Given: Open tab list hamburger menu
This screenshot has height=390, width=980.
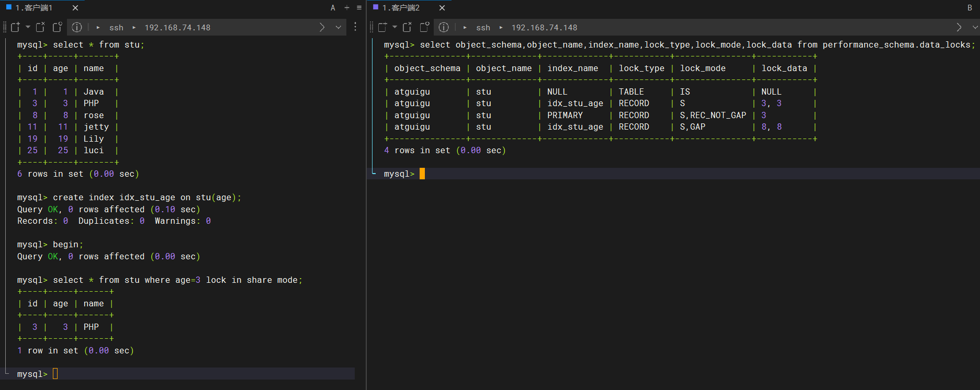Looking at the screenshot, I should pos(359,7).
